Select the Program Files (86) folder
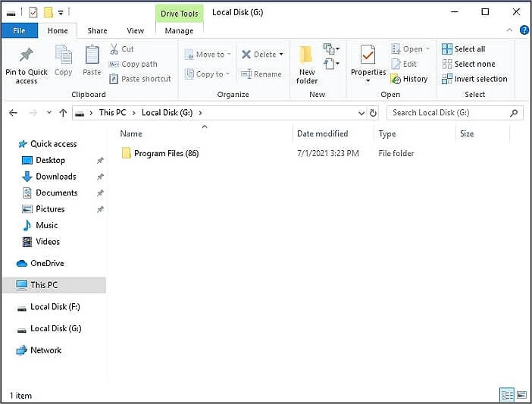 coord(166,154)
